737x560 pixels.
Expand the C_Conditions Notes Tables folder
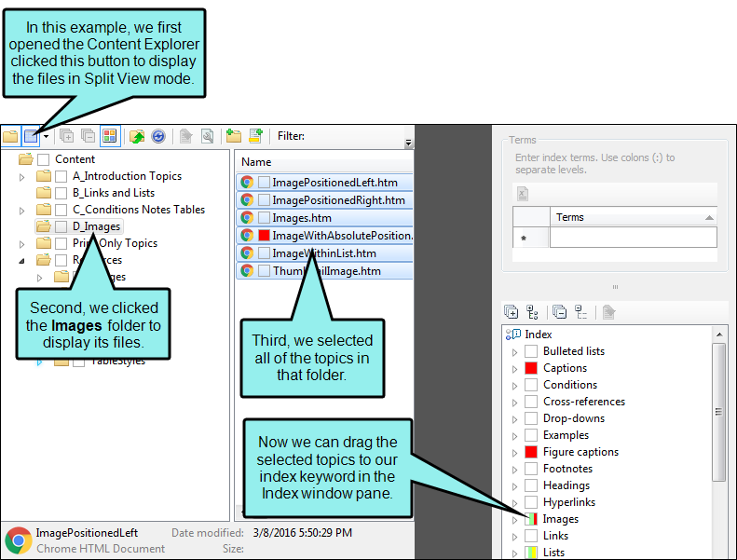(x=22, y=210)
